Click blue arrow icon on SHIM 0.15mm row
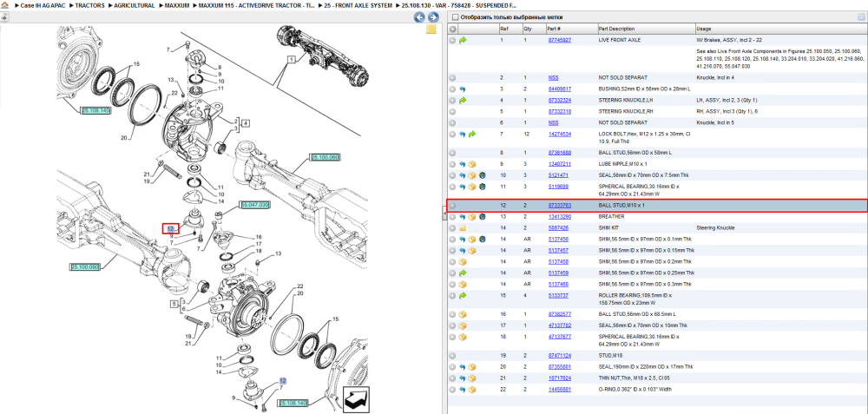Viewport: 868px width, 414px height. (463, 250)
